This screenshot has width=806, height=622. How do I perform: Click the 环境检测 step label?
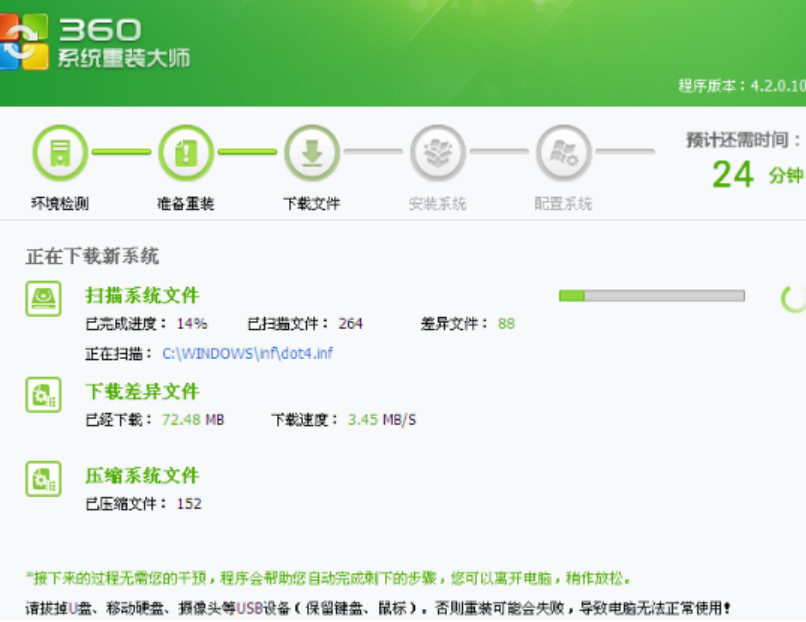point(60,204)
